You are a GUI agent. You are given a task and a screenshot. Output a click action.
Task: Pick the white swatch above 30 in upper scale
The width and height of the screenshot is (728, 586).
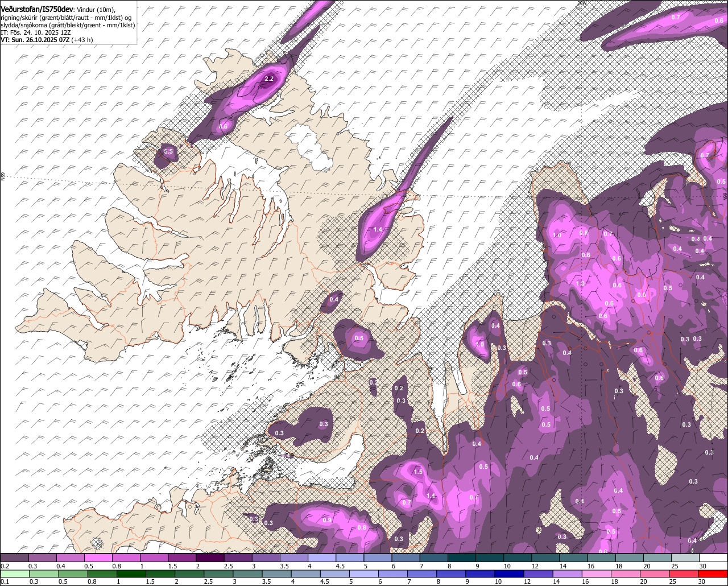[x=713, y=558]
